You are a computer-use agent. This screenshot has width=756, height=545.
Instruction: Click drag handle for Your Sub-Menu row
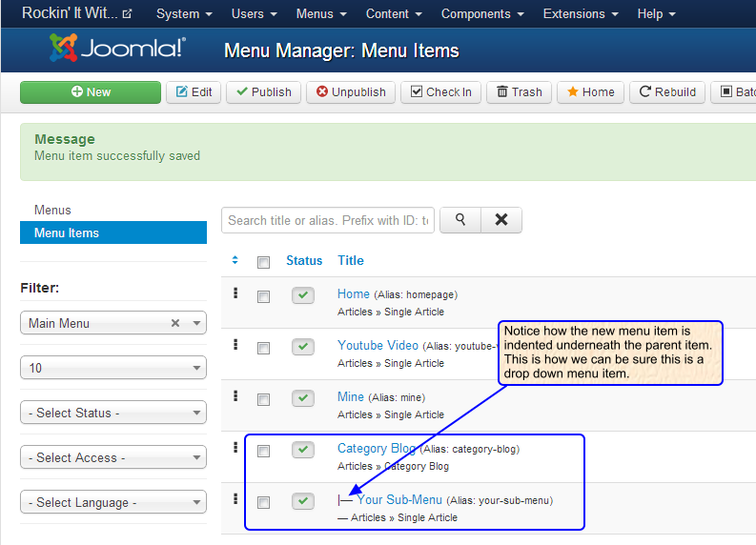tap(235, 498)
